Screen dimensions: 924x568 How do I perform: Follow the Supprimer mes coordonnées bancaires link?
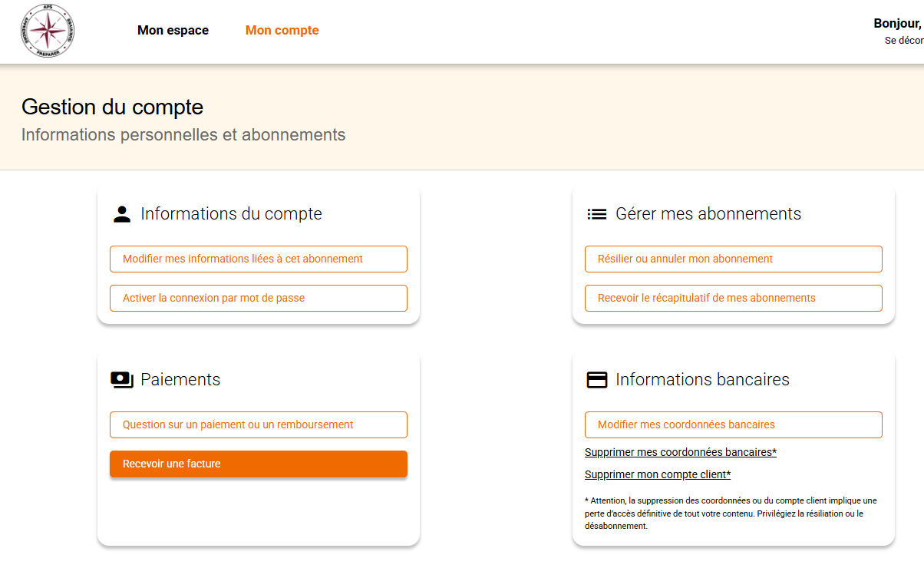coord(680,452)
